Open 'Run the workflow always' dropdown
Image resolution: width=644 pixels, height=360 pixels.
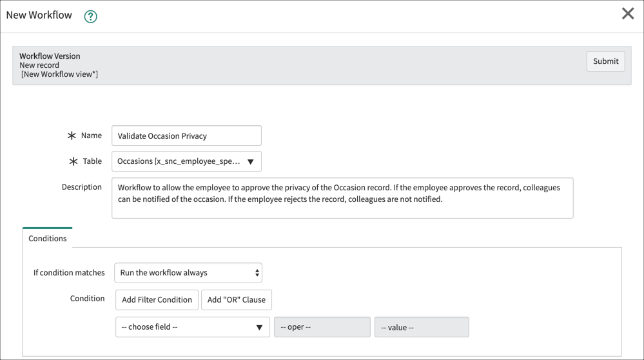[x=188, y=273]
